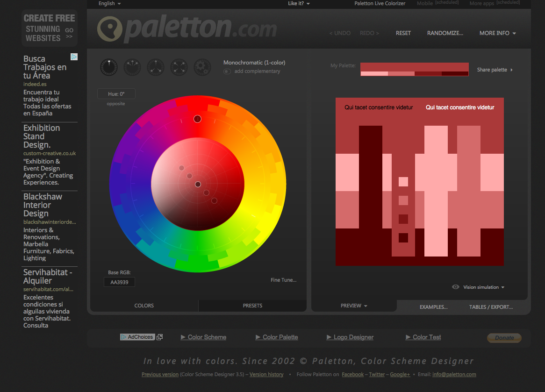Select the monochromatic scheme icon
The image size is (545, 392).
tap(108, 67)
